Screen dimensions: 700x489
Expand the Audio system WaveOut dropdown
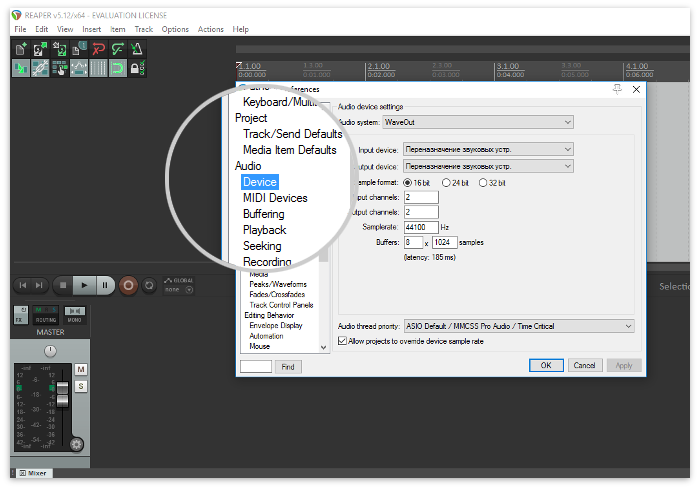coord(478,122)
